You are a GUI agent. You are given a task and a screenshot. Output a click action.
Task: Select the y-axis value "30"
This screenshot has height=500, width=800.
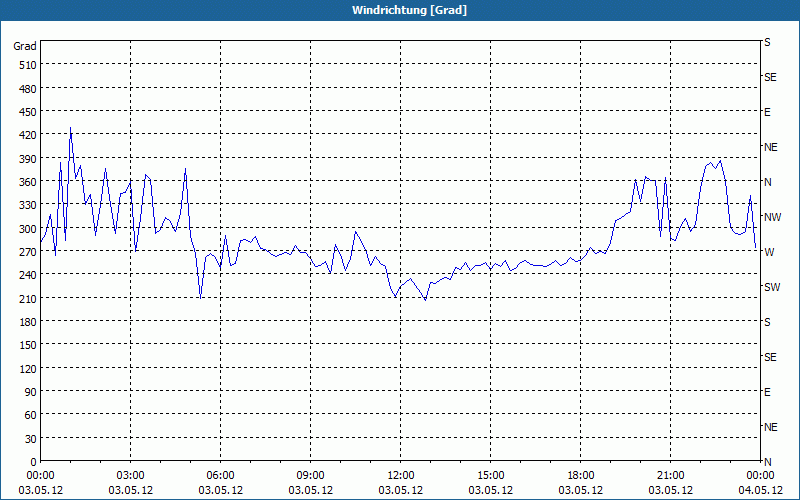[x=31, y=439]
